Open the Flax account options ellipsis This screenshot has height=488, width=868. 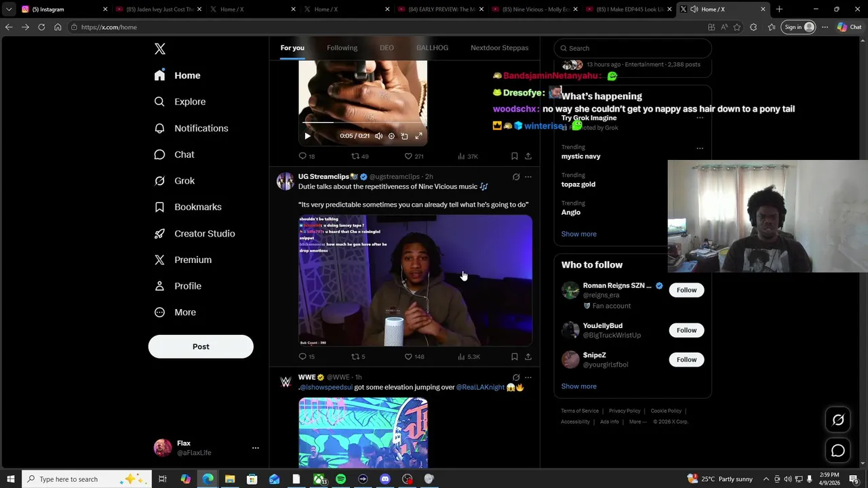[x=256, y=448]
